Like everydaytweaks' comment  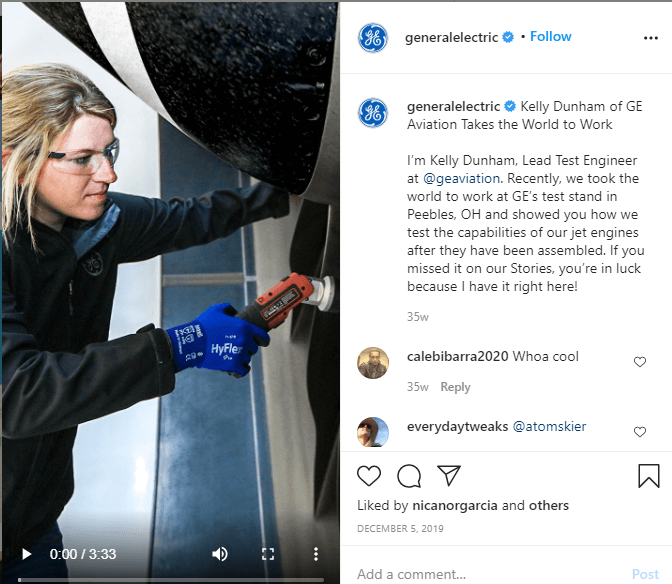click(640, 432)
